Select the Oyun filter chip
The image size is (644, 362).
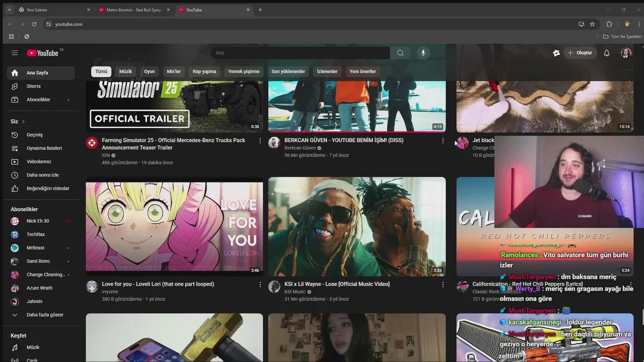coord(149,71)
